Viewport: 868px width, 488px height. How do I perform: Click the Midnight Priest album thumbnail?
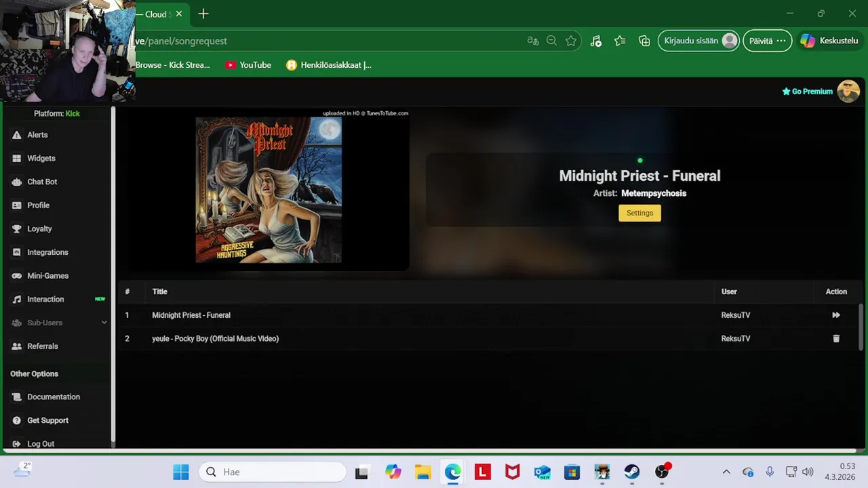(269, 190)
